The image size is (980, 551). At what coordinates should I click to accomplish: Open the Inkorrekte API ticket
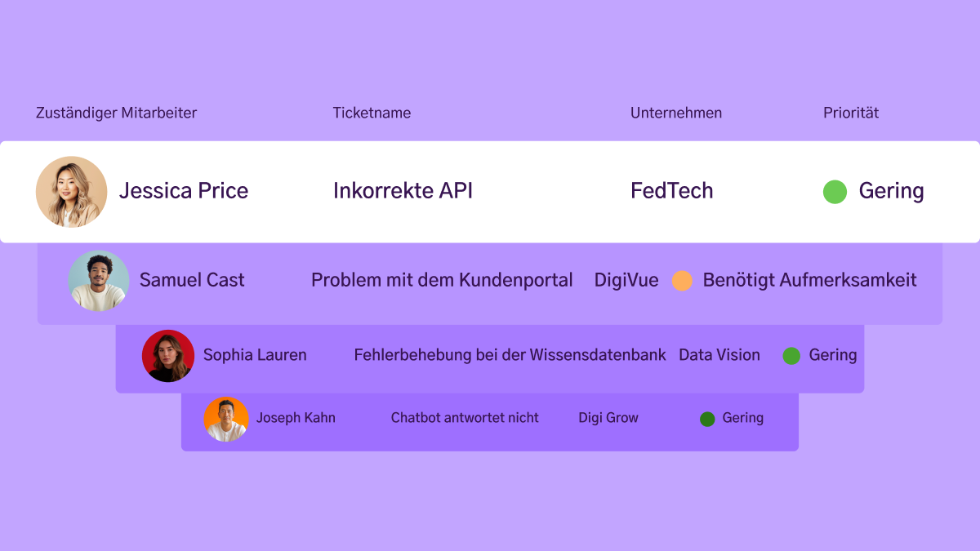pyautogui.click(x=403, y=191)
